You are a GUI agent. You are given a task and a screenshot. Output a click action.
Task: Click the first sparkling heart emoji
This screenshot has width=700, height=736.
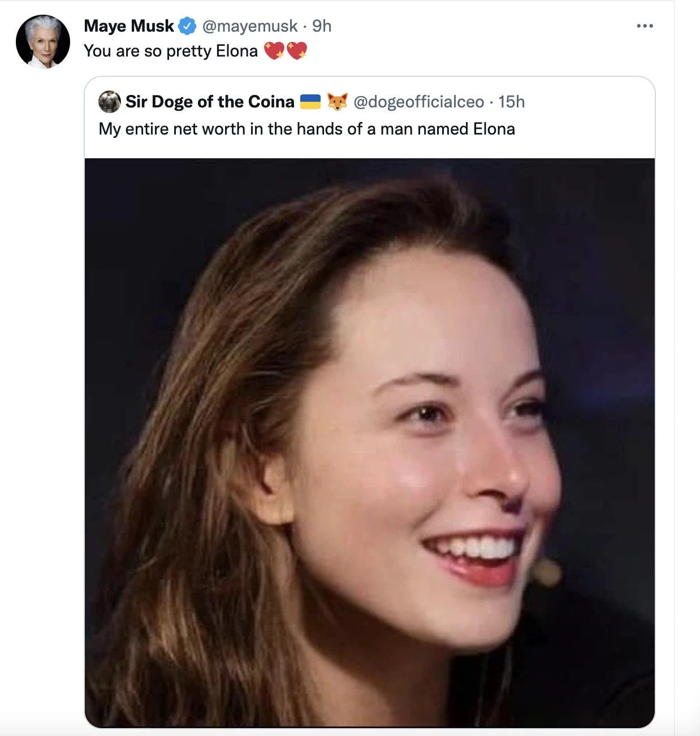(274, 51)
